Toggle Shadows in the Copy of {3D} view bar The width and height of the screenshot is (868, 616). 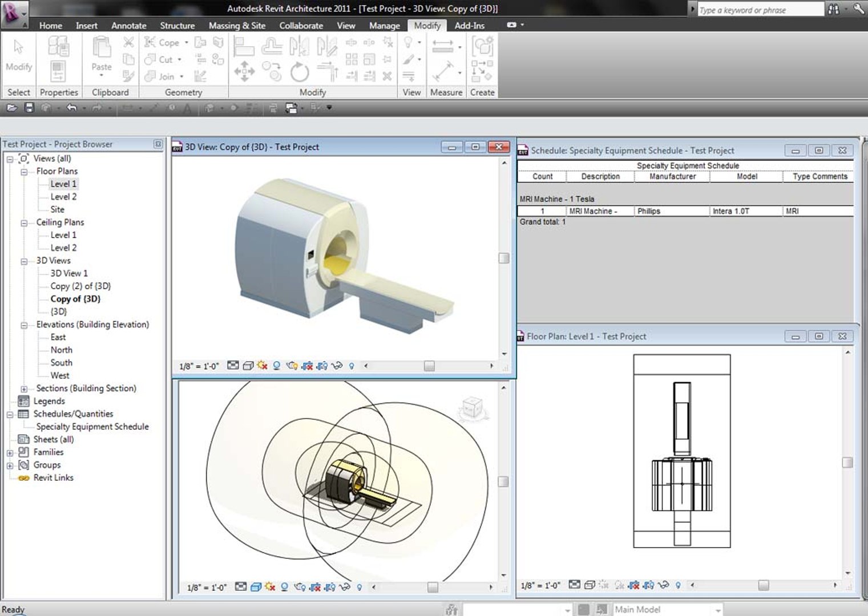277,366
